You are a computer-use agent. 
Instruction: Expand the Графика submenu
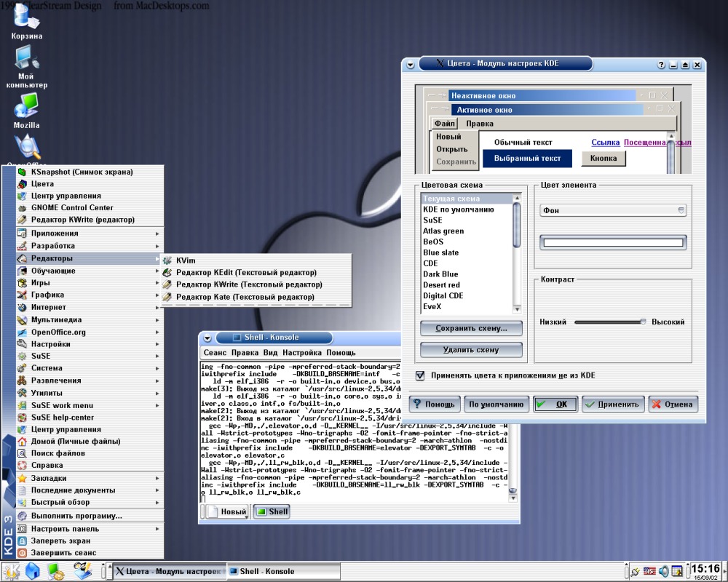90,295
